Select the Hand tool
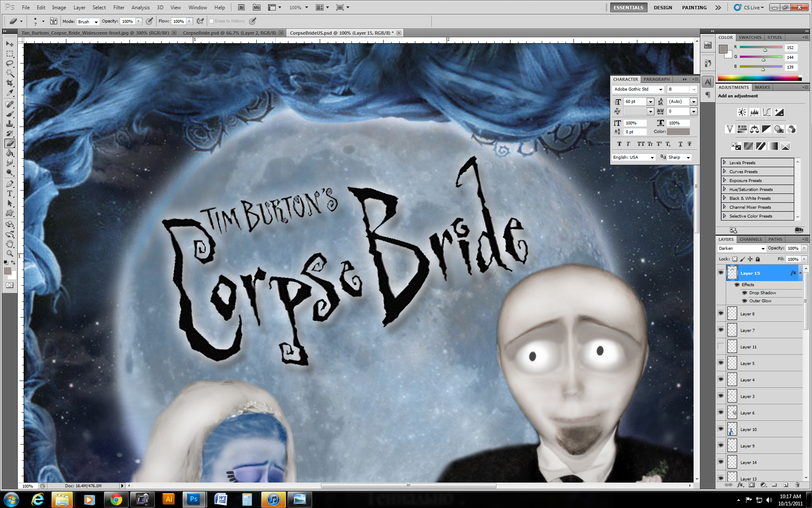Viewport: 812px width, 508px height. tap(10, 244)
